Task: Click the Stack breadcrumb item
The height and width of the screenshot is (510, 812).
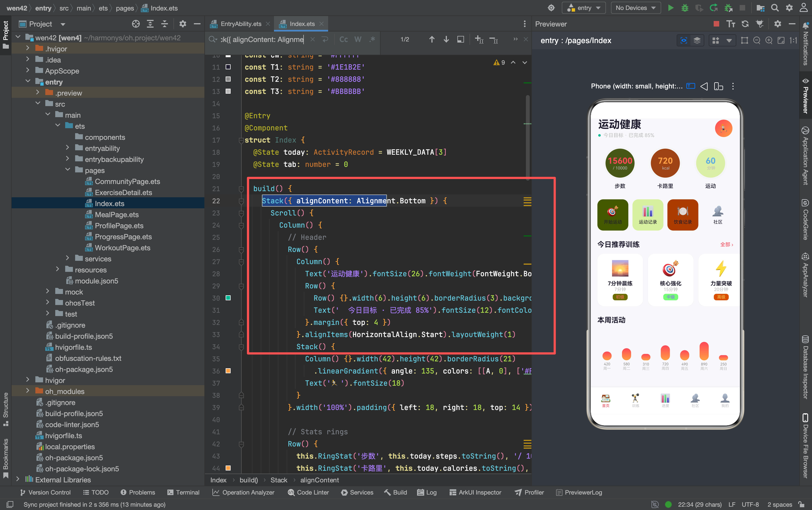Action: tap(279, 480)
